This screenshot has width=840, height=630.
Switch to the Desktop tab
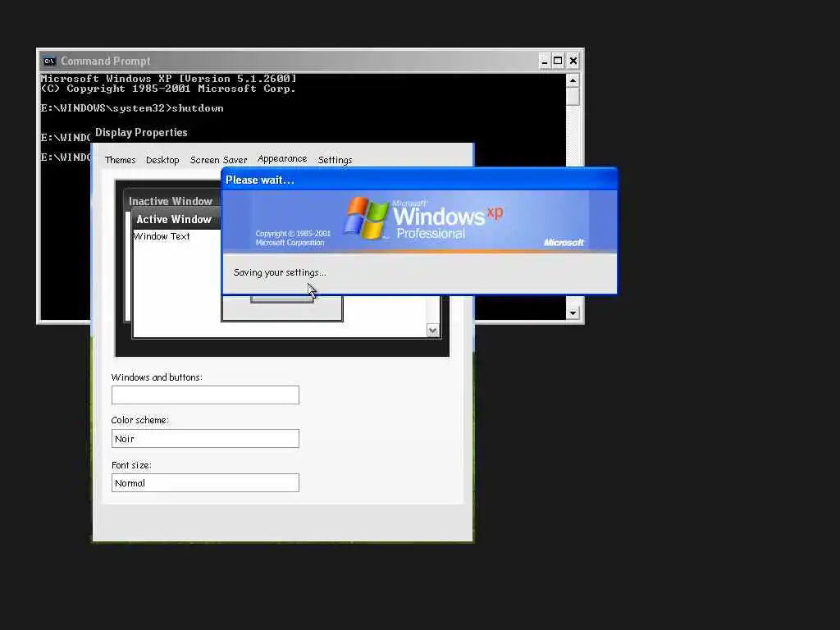[x=162, y=160]
